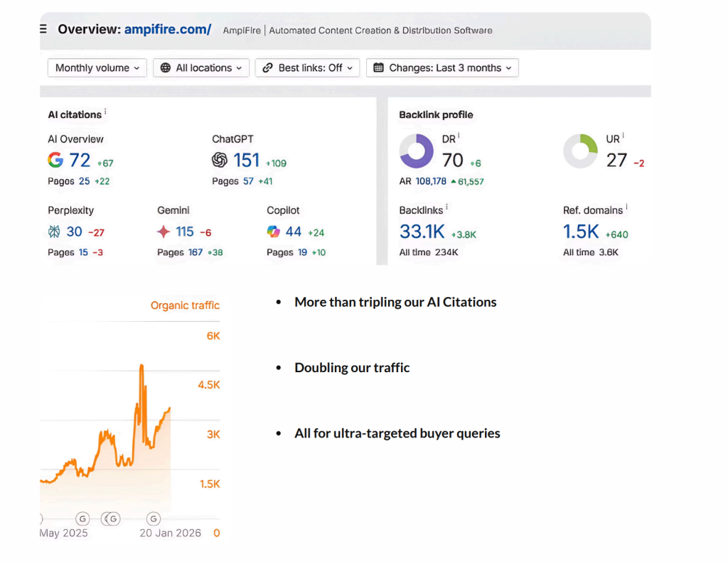Image resolution: width=728 pixels, height=564 pixels.
Task: Open Copilot pages count 19
Action: 302,252
